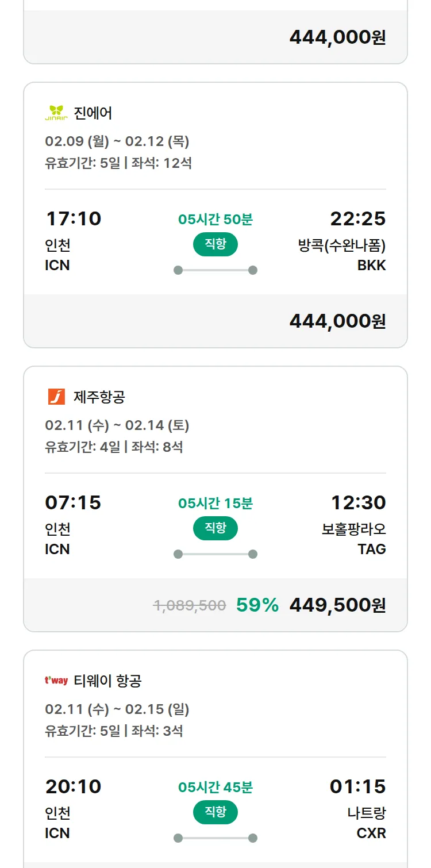Viewport: 431px width, 868px height.
Task: Click the CXR Nha Trang destination
Action: [x=371, y=833]
